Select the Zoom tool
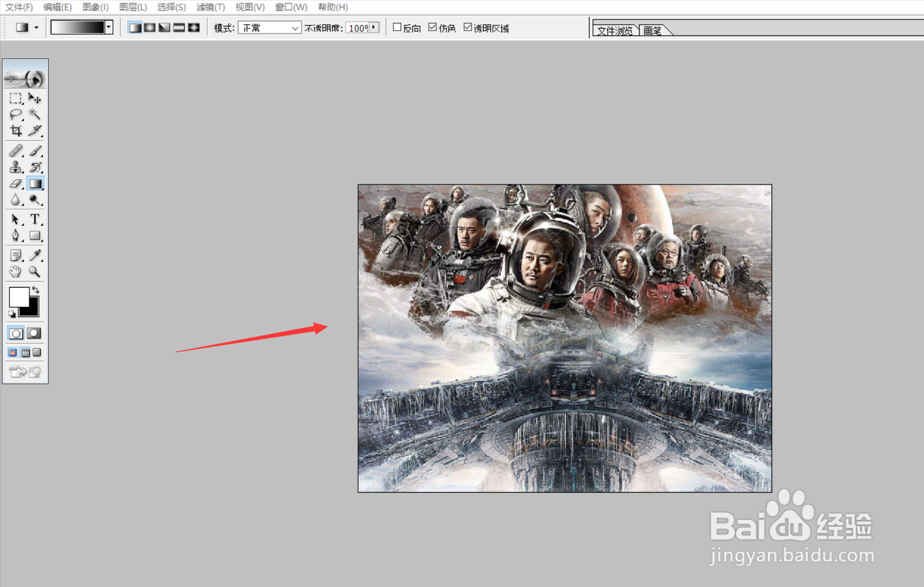 (x=35, y=272)
